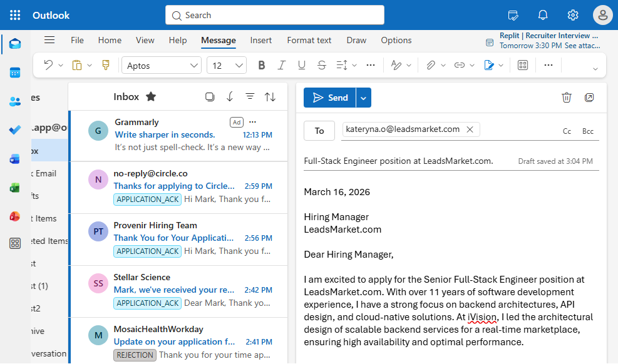Viewport: 618px width, 364px height.
Task: Pop out the message into a new window
Action: 589,98
